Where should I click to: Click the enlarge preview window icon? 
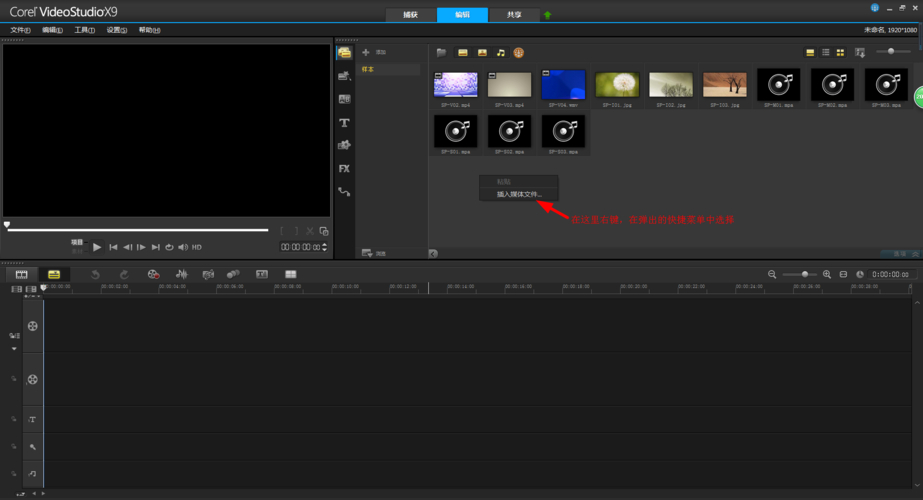(x=324, y=231)
